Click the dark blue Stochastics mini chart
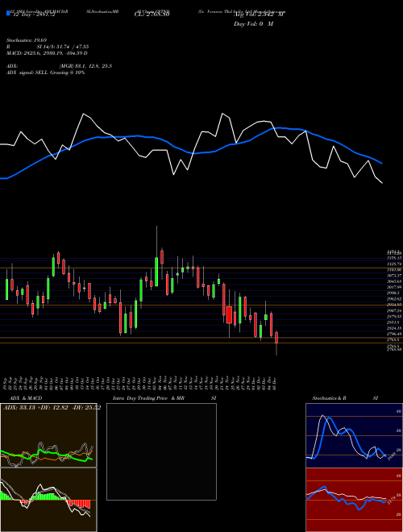This screenshot has height=532, width=403. (x=354, y=435)
